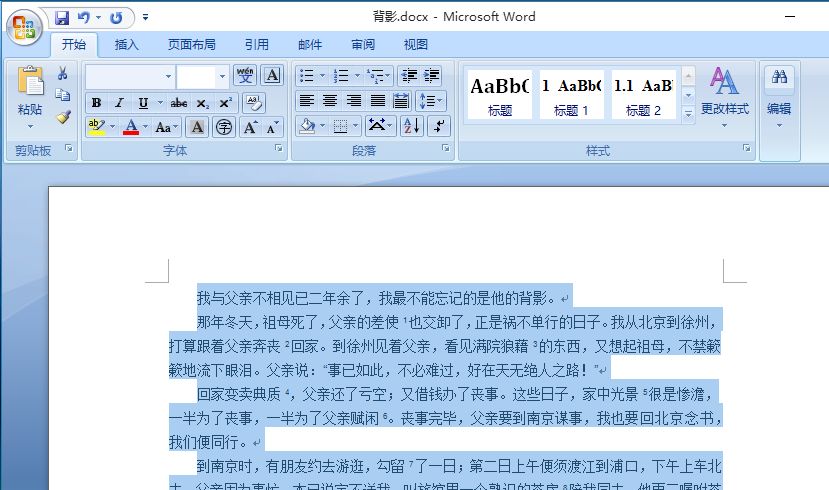
Task: Open underline style dropdown arrow
Action: coord(160,103)
